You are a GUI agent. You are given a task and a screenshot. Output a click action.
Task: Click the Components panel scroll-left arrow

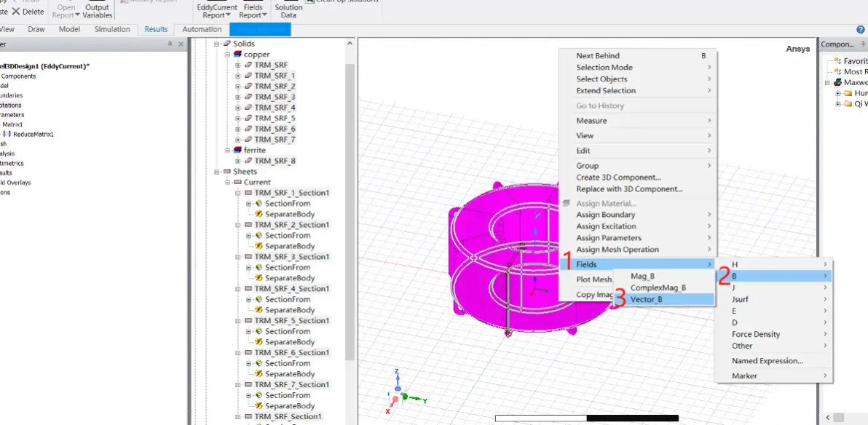[828, 417]
